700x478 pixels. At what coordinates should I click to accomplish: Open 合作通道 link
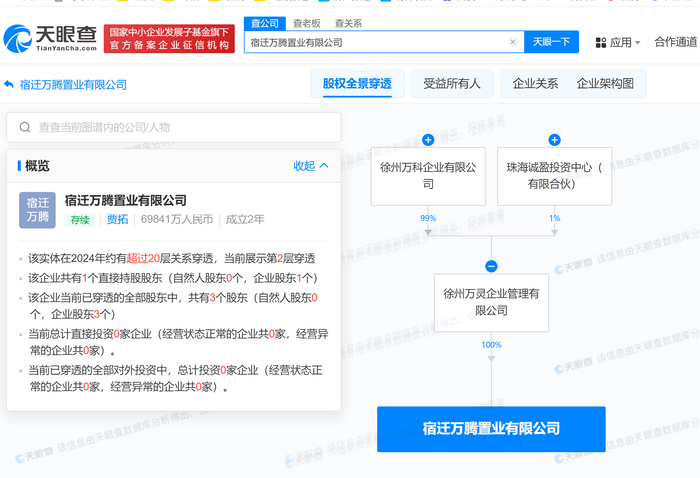click(676, 42)
